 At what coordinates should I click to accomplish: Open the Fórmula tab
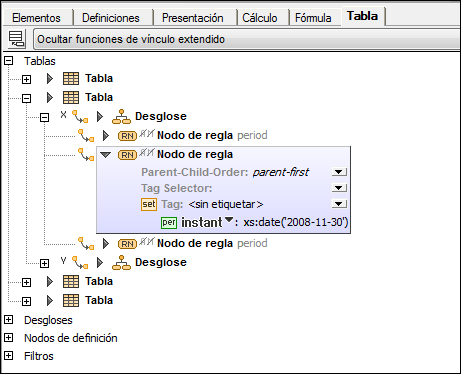pos(313,18)
